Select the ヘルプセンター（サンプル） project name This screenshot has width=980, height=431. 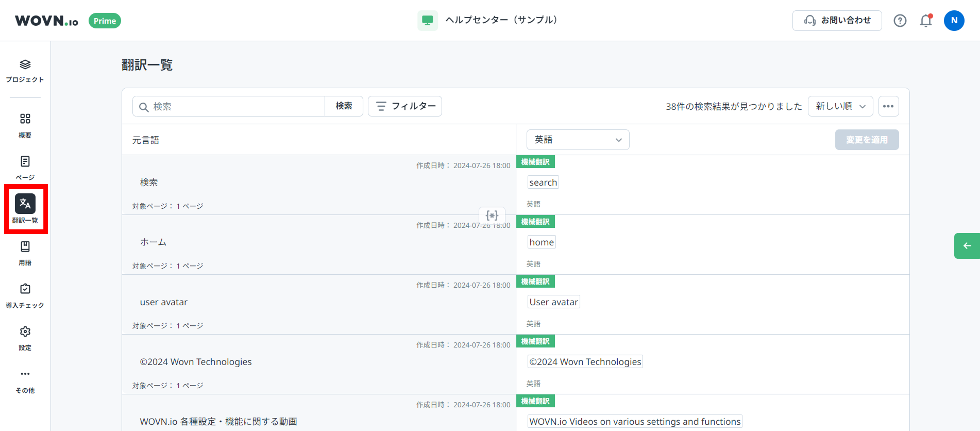coord(501,20)
